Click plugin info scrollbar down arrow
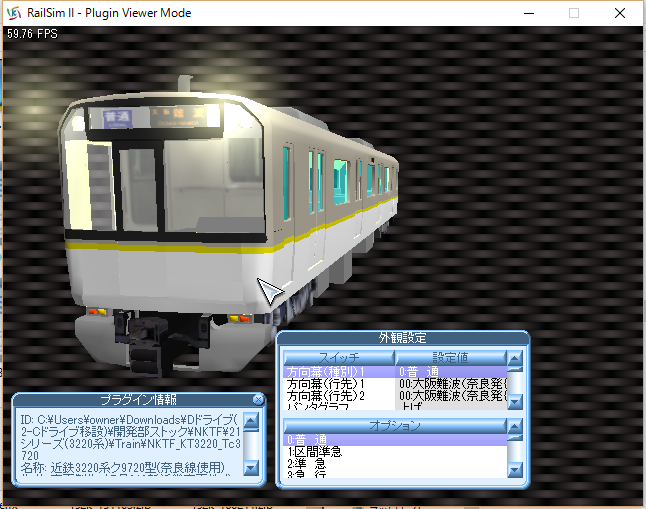Screen dimensions: 646x509 click(251, 468)
